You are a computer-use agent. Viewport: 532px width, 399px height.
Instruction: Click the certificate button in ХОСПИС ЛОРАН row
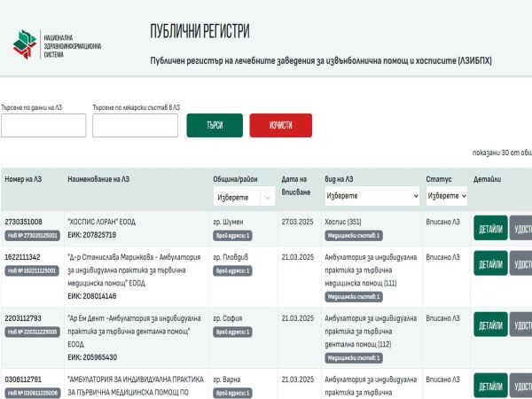click(522, 228)
